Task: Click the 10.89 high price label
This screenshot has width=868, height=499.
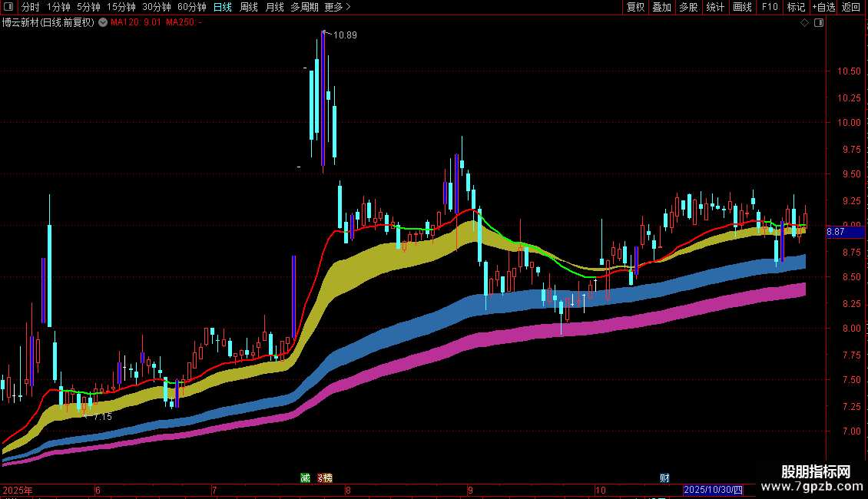Action: (x=345, y=35)
